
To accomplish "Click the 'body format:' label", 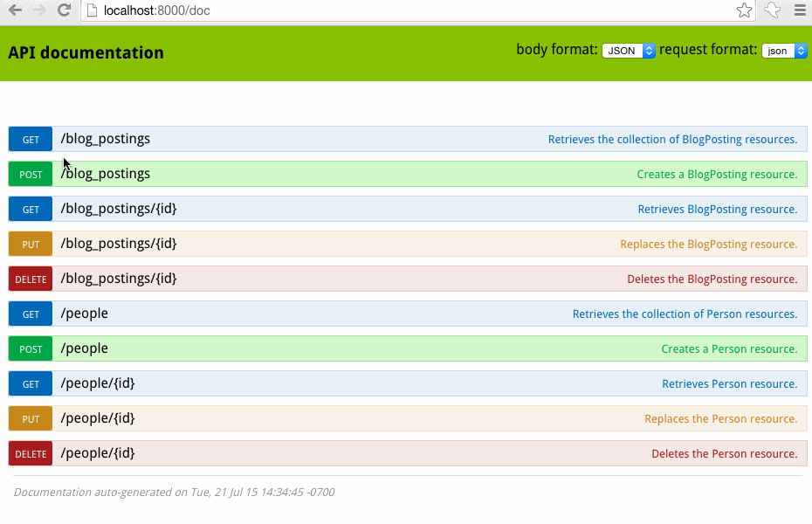I will click(x=557, y=50).
